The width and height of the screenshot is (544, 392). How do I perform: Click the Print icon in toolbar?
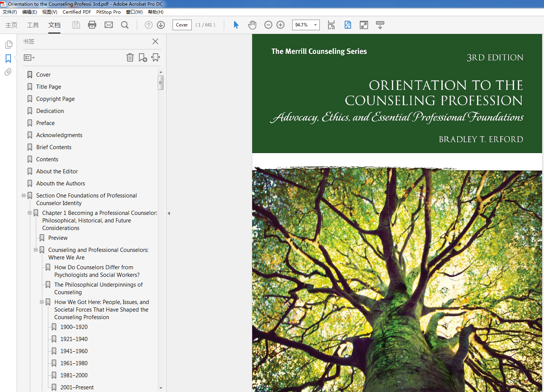click(92, 25)
